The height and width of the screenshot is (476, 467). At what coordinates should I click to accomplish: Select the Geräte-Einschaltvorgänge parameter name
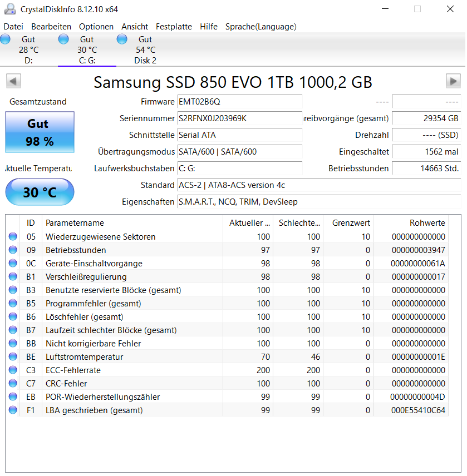pos(94,263)
